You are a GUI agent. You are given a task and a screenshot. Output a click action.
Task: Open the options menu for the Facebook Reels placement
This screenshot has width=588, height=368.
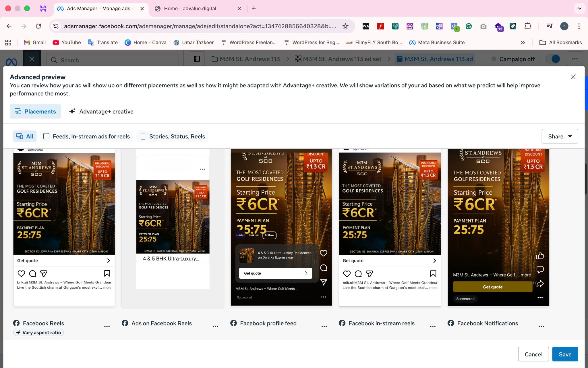click(107, 326)
